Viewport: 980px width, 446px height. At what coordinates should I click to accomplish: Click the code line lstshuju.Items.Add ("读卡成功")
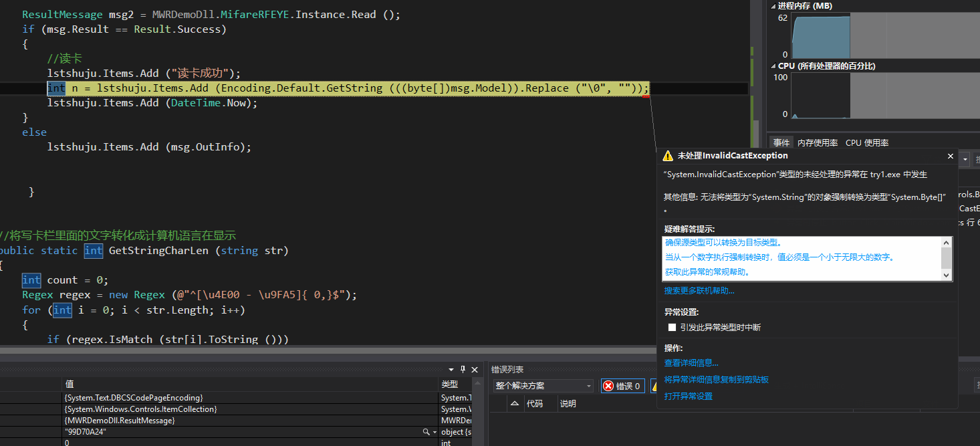pyautogui.click(x=144, y=74)
